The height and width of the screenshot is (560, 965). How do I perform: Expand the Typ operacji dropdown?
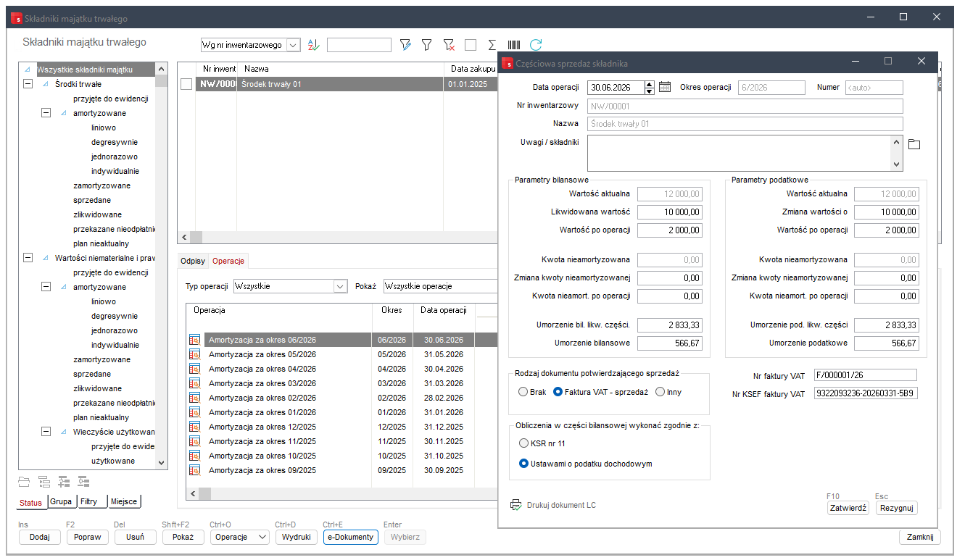coord(340,286)
